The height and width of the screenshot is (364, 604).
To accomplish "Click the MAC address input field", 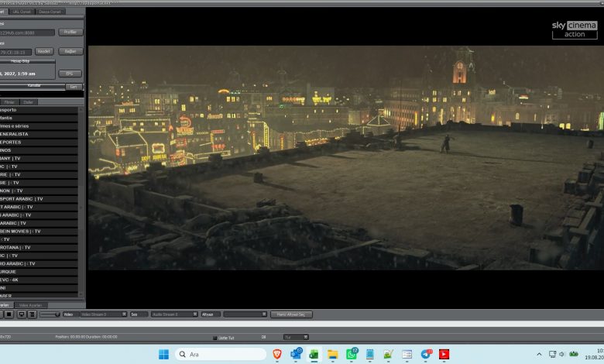I will coord(15,52).
